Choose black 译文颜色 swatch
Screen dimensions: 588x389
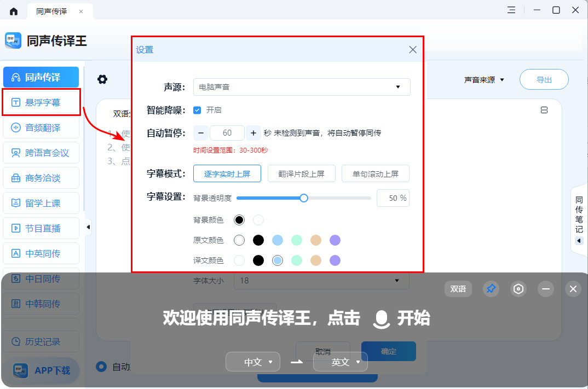pyautogui.click(x=258, y=260)
